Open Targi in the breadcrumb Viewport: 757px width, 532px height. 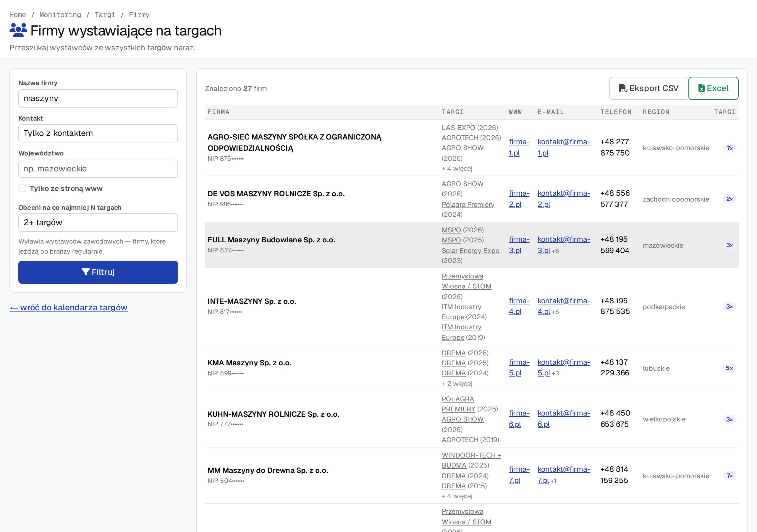click(105, 15)
